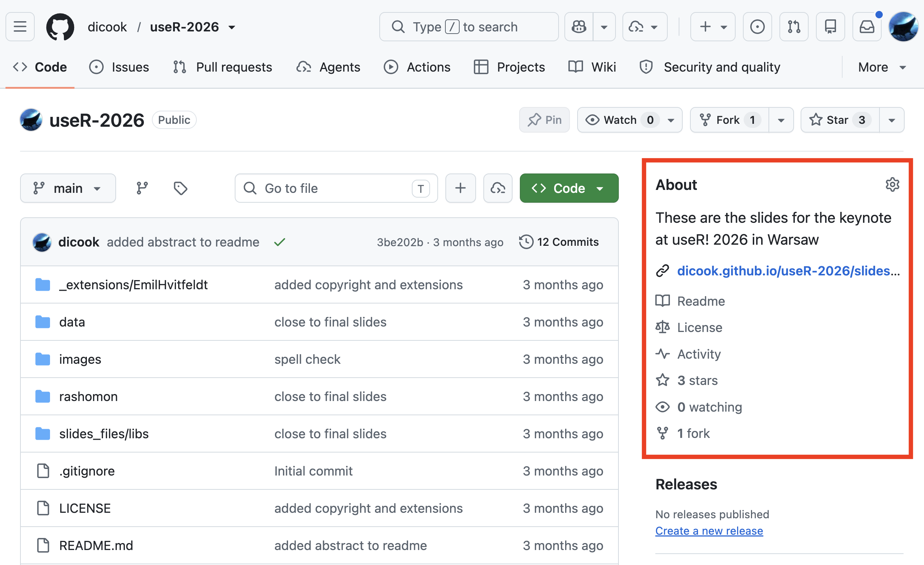Click Create a new release link
Screen dimensions: 924x565
(x=709, y=531)
